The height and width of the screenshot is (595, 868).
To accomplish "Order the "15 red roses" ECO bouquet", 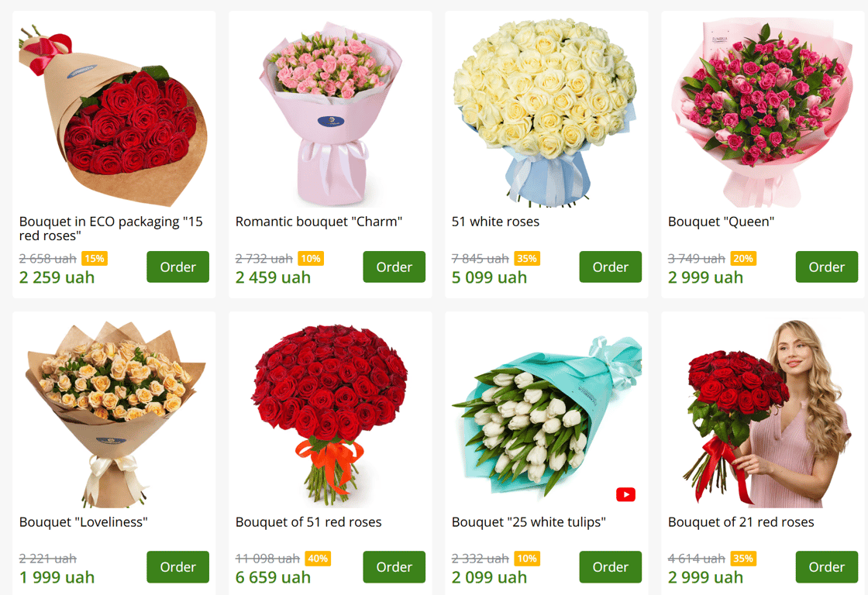I will (177, 267).
